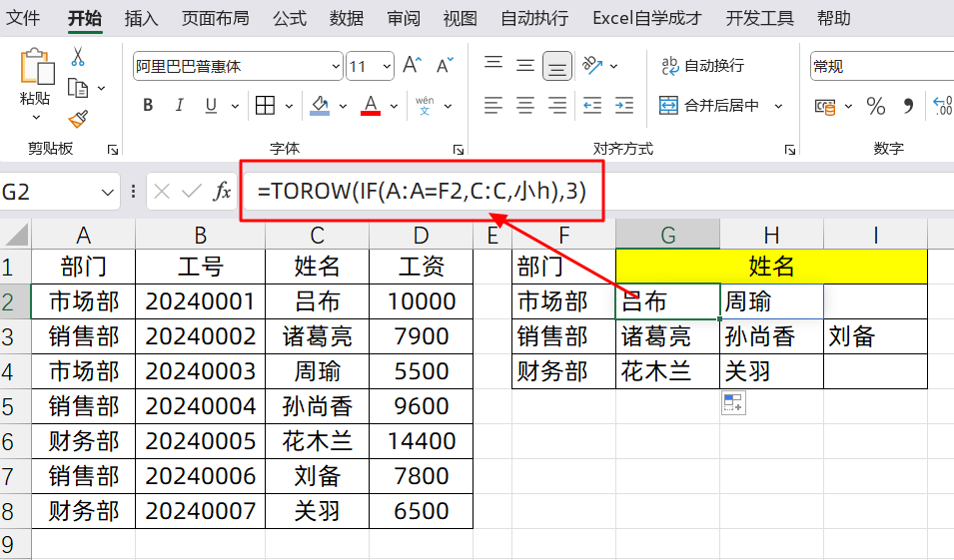The image size is (954, 560).
Task: Set middle vertical alignment
Action: pyautogui.click(x=525, y=65)
